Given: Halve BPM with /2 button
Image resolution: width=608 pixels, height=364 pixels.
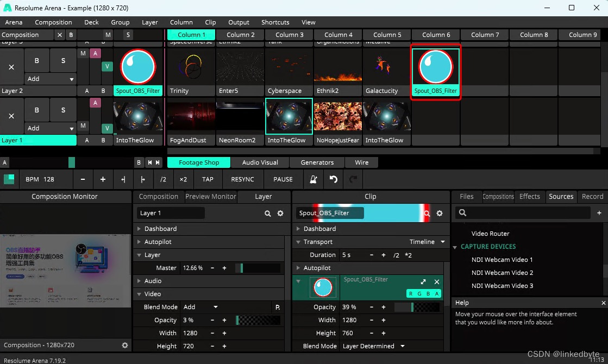Looking at the screenshot, I should click(x=163, y=179).
